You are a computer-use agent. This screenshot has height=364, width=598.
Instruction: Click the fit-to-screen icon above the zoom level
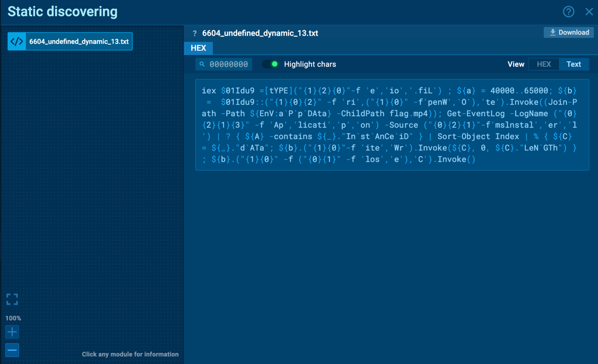[12, 299]
